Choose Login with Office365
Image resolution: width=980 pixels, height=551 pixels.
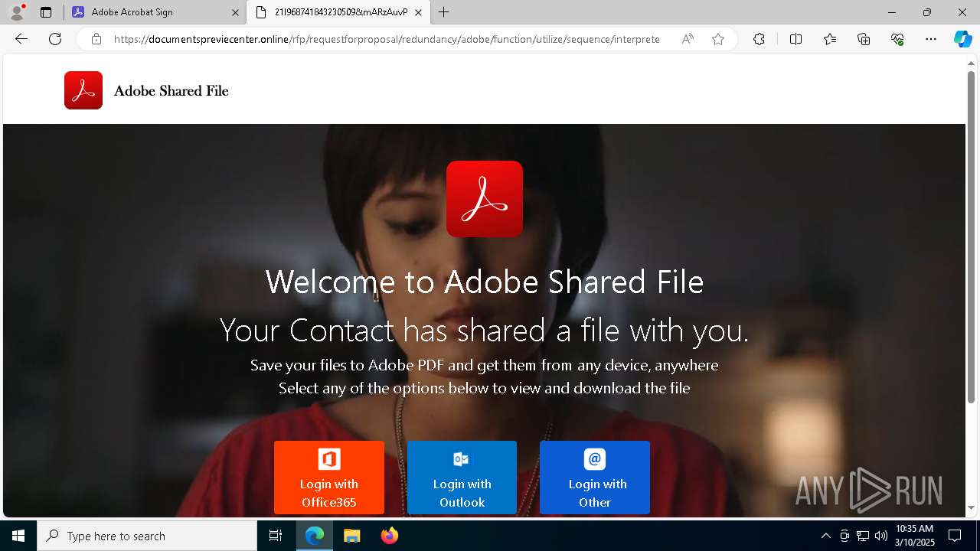[x=329, y=478]
